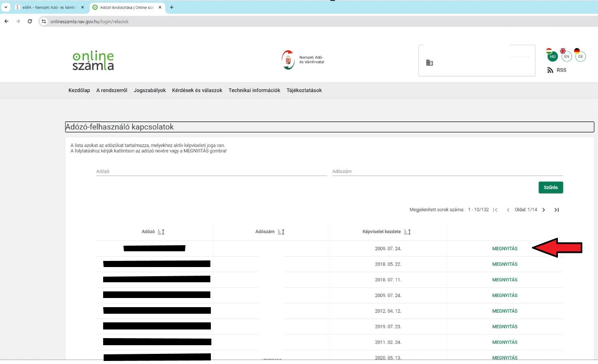Viewport: 598px width, 364px height.
Task: Reload the current browser page
Action: pos(30,21)
